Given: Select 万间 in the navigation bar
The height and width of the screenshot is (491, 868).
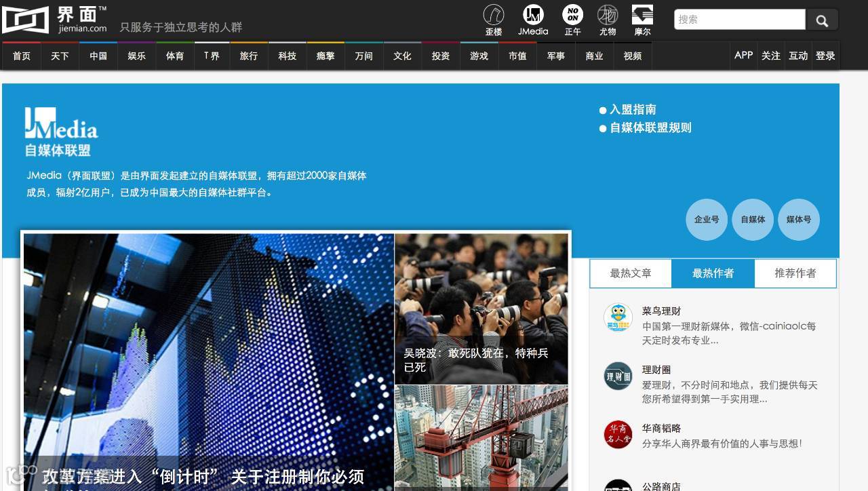Looking at the screenshot, I should click(364, 56).
